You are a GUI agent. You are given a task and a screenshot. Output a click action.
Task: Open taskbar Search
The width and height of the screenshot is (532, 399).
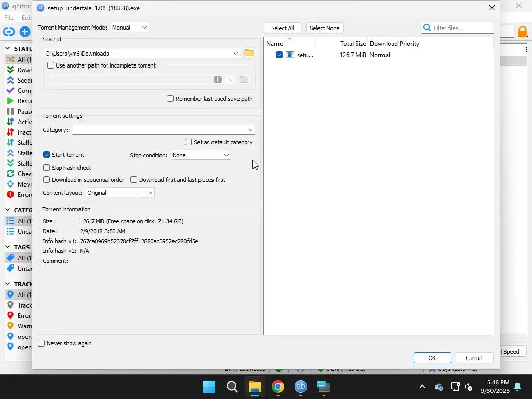pos(232,387)
